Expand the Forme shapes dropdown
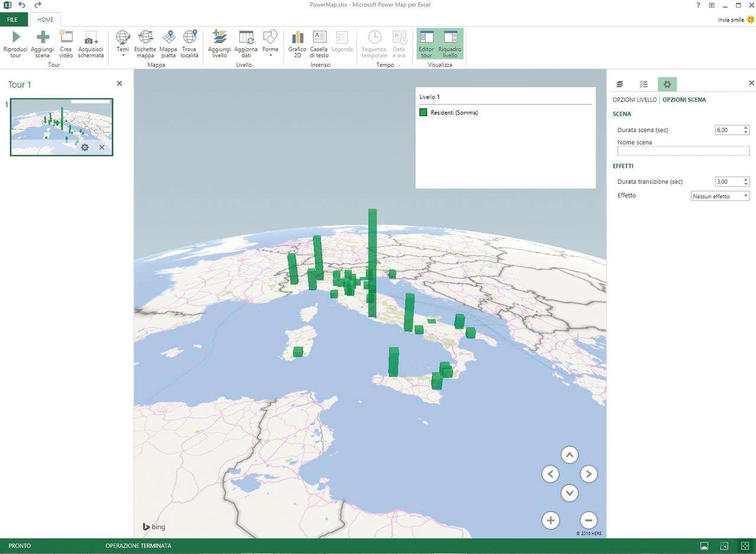 pos(271,44)
